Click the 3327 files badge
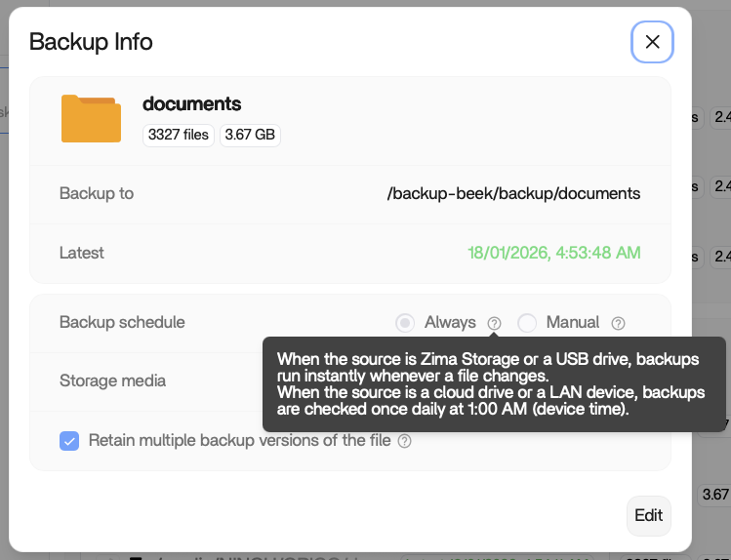Screen dimensions: 731x560 [x=179, y=135]
